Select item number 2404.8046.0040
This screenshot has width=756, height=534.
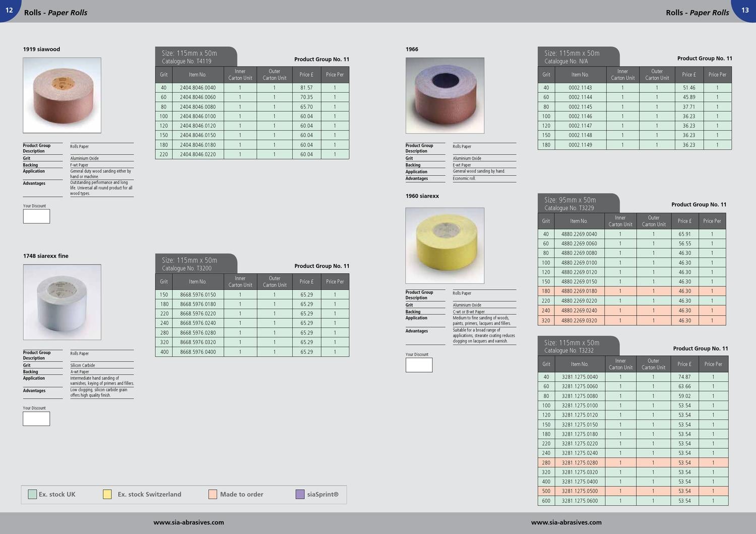(198, 88)
